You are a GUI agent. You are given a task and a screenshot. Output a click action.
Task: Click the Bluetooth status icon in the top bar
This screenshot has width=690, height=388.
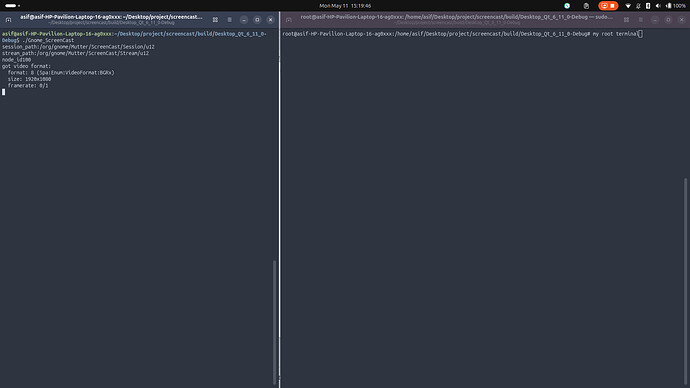648,6
